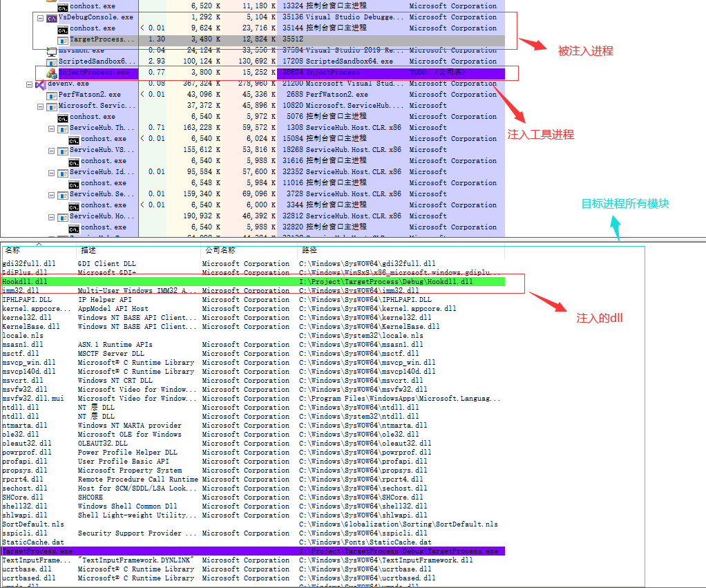
Task: Collapse the VsDebugConsole.exe tree node
Action: (39, 17)
